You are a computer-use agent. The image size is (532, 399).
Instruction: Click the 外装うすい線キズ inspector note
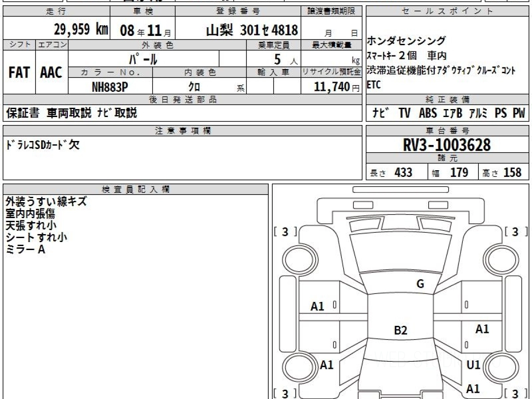[x=46, y=202]
